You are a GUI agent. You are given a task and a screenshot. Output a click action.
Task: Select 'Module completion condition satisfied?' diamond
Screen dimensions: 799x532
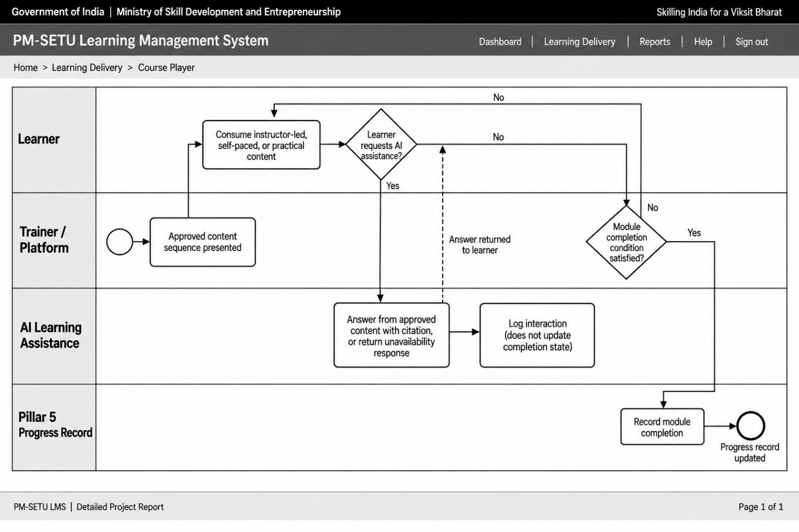626,242
